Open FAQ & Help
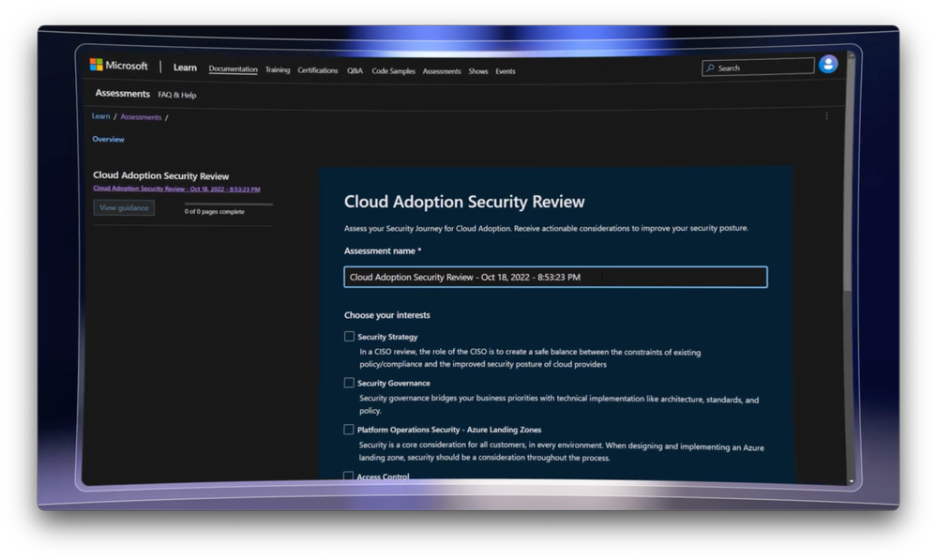The height and width of the screenshot is (560, 937). [x=177, y=95]
